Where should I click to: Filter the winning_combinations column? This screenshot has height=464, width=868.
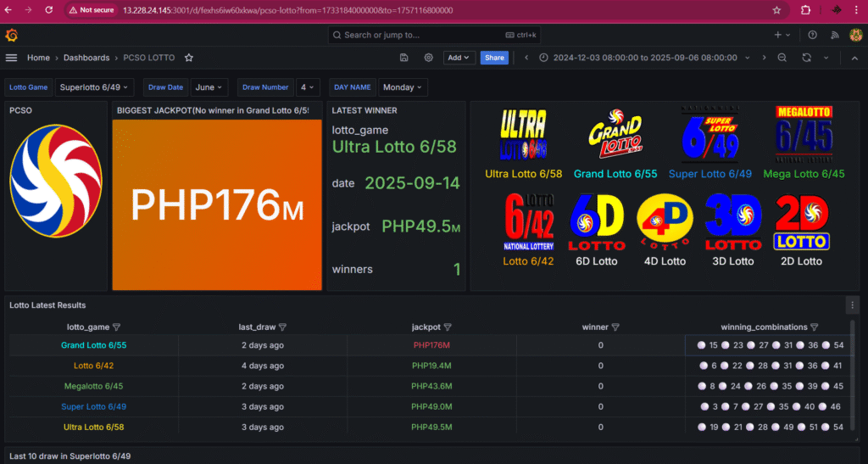(x=815, y=327)
